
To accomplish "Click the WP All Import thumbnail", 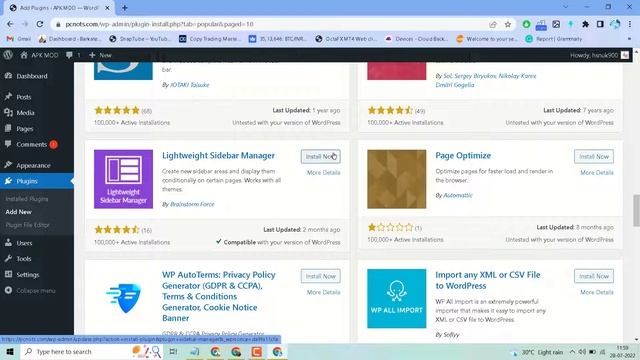I will pyautogui.click(x=396, y=298).
